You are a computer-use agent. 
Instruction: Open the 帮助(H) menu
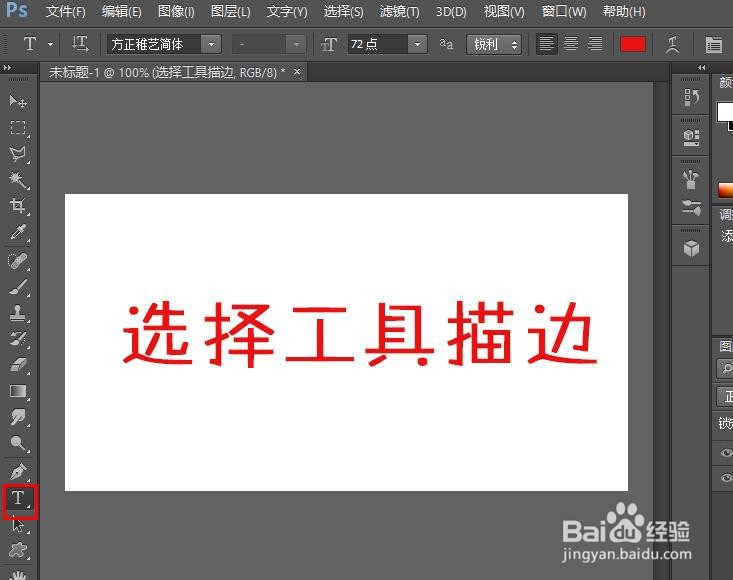coord(624,11)
